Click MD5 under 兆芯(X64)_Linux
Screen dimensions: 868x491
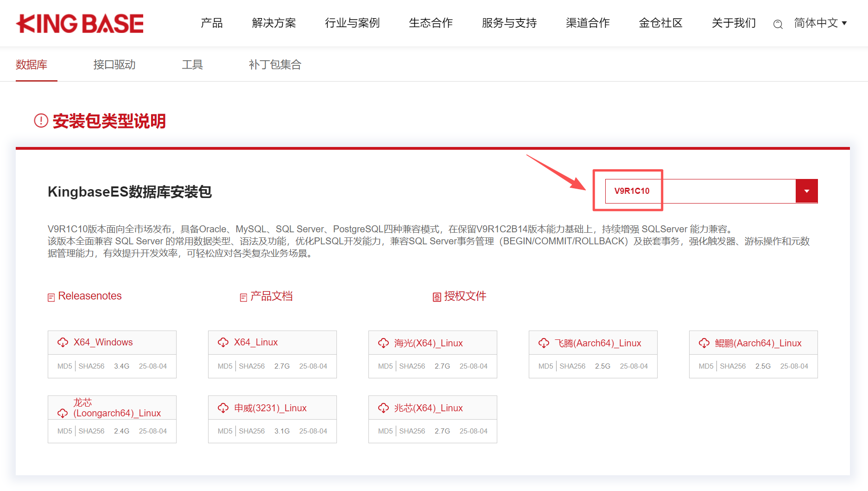coord(386,431)
